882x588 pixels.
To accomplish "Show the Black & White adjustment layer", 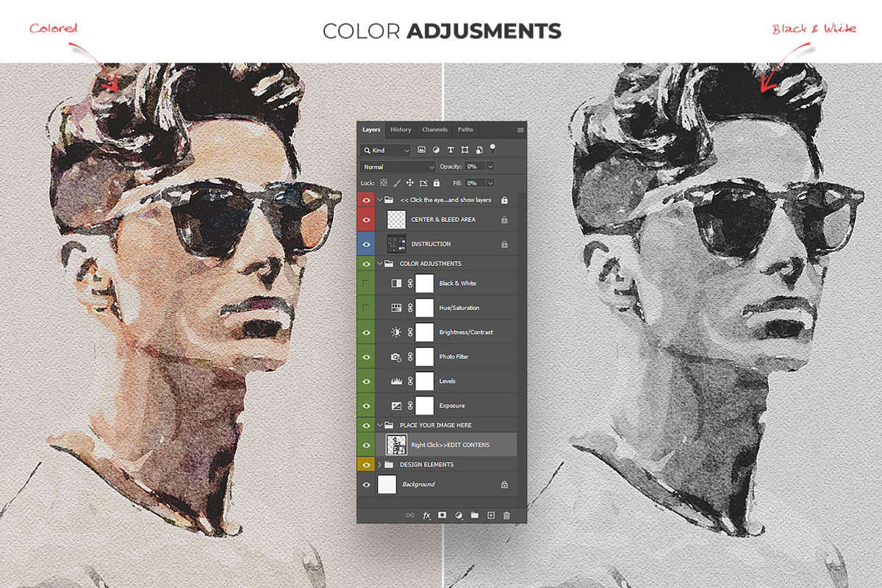I will pos(366,283).
